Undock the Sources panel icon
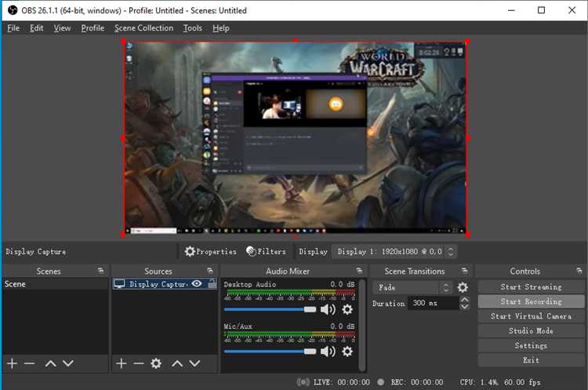Image resolution: width=588 pixels, height=390 pixels. click(209, 271)
